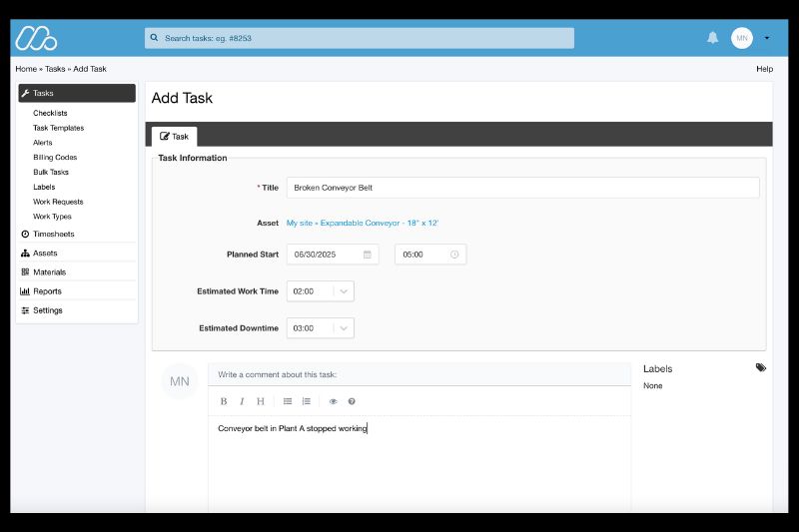799x532 pixels.
Task: Click the heading formatting icon
Action: pyautogui.click(x=261, y=401)
